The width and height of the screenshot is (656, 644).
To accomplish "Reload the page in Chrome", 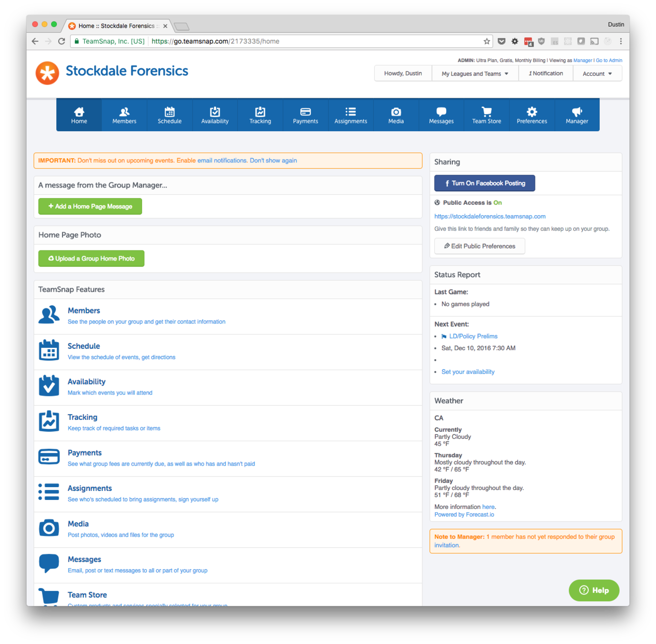I will coord(61,42).
